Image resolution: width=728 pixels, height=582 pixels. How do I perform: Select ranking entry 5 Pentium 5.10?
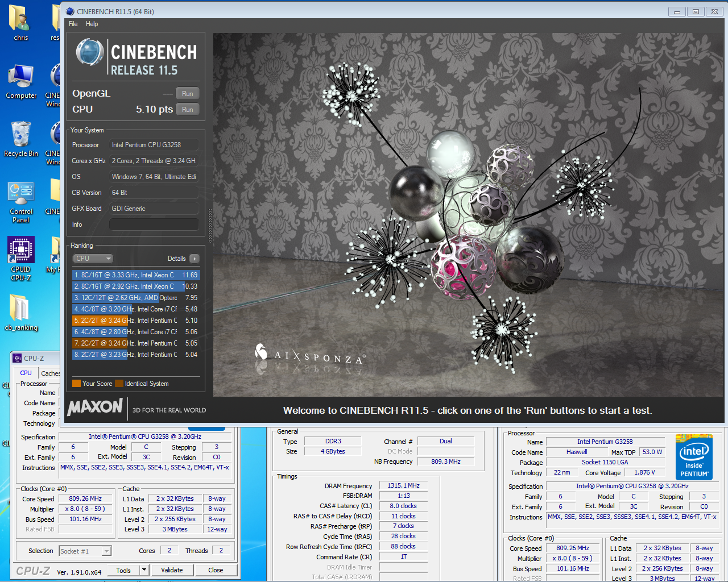tap(136, 321)
